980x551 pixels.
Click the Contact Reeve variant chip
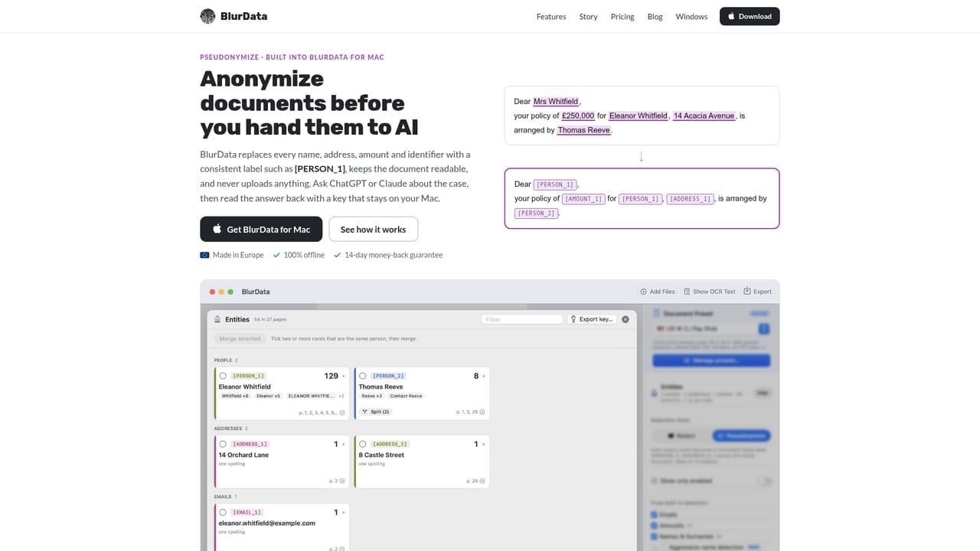click(x=406, y=396)
